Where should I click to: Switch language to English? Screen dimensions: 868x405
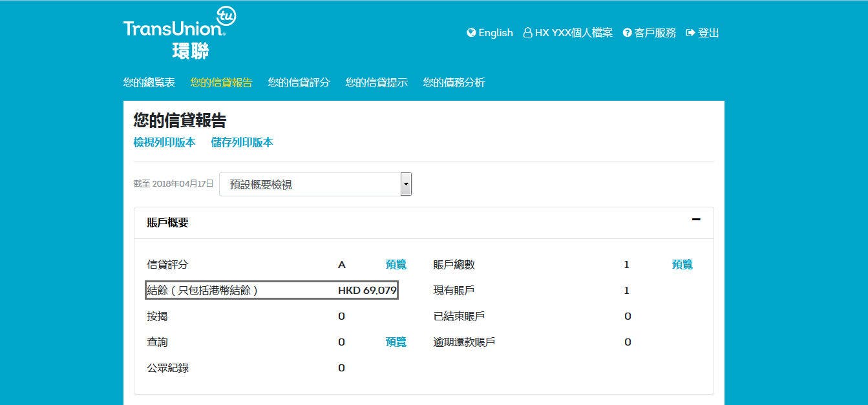496,33
